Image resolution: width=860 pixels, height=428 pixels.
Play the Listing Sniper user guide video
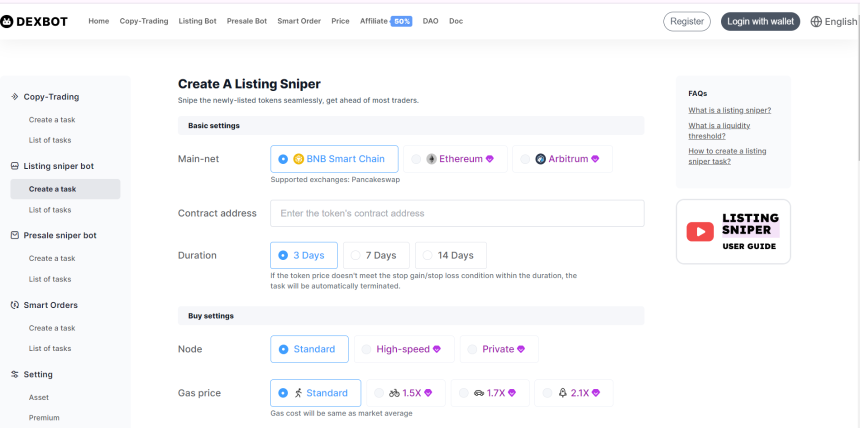pos(700,232)
